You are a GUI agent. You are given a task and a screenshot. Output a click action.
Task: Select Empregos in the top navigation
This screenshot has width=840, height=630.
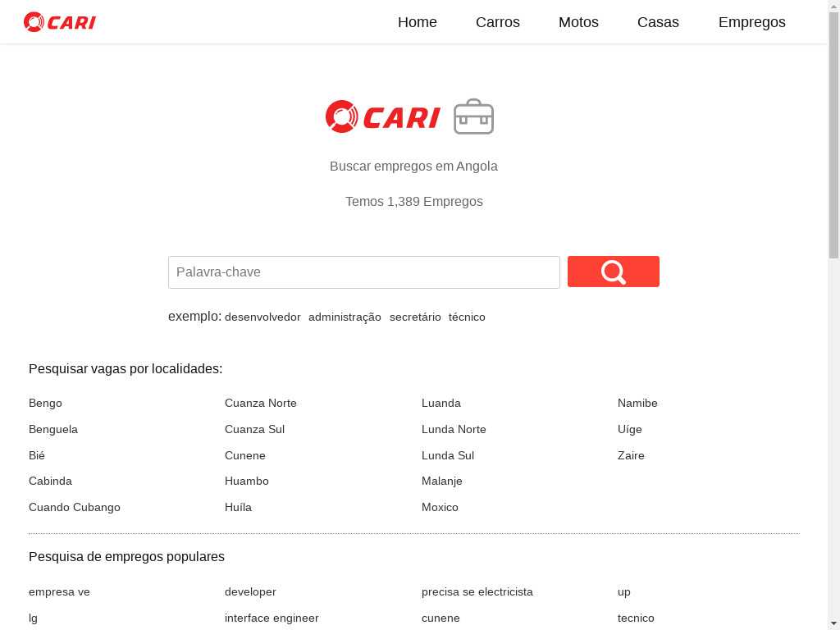(x=751, y=22)
